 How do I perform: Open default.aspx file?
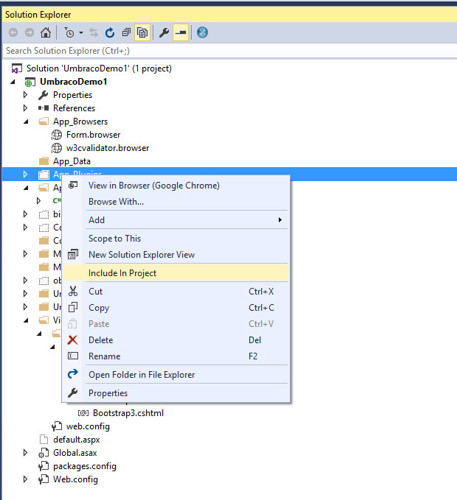pyautogui.click(x=76, y=440)
